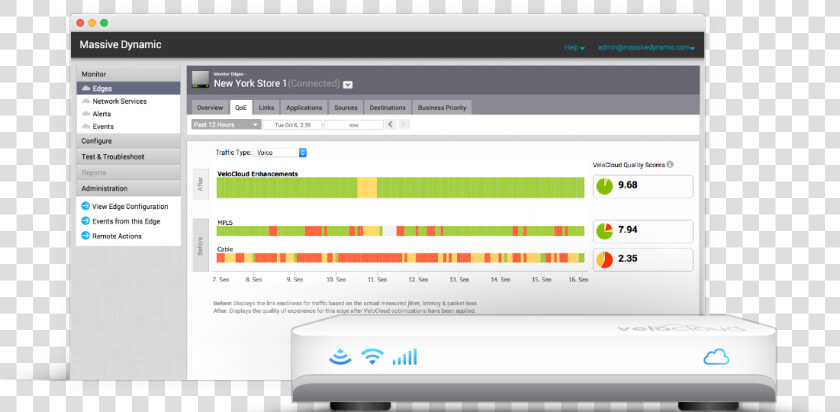Open the Past 12 Hours time range dropdown

point(226,125)
